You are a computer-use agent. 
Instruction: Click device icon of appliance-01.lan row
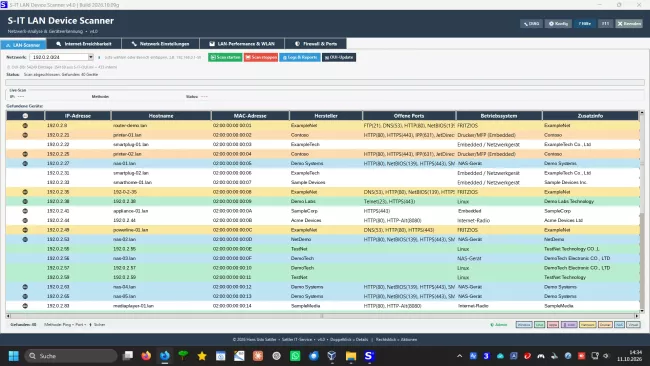(x=25, y=211)
